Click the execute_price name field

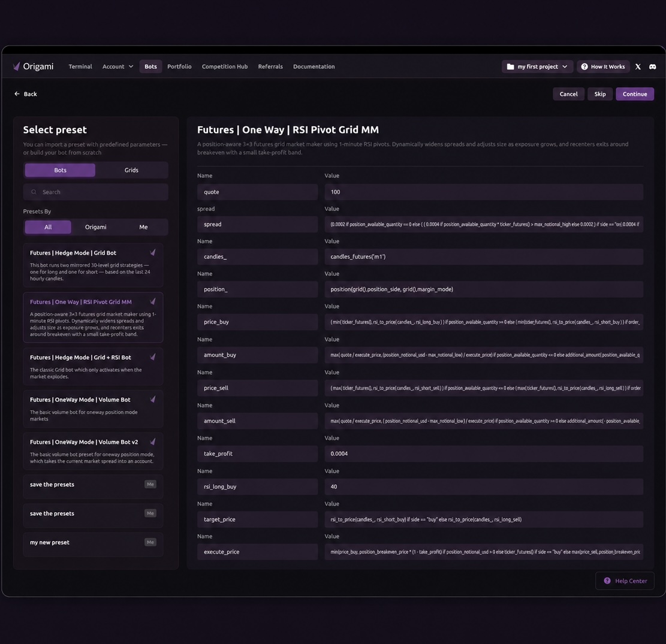257,552
